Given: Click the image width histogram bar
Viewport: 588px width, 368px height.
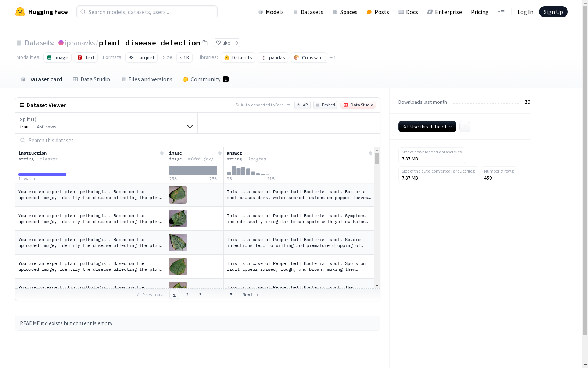Looking at the screenshot, I should point(193,170).
